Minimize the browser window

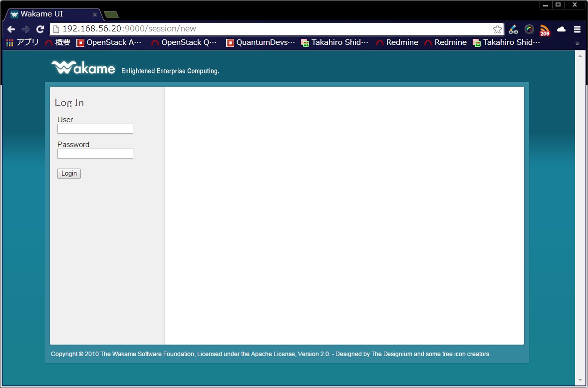(546, 5)
